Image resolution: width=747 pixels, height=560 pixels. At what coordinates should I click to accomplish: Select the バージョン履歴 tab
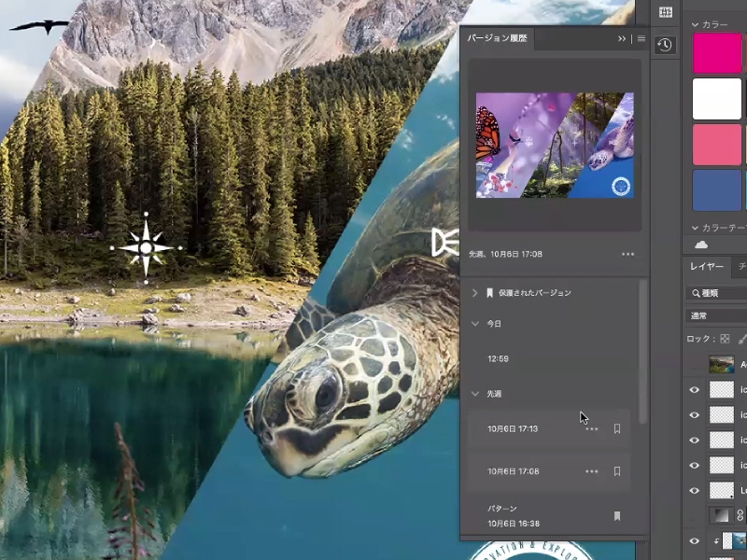coord(497,38)
